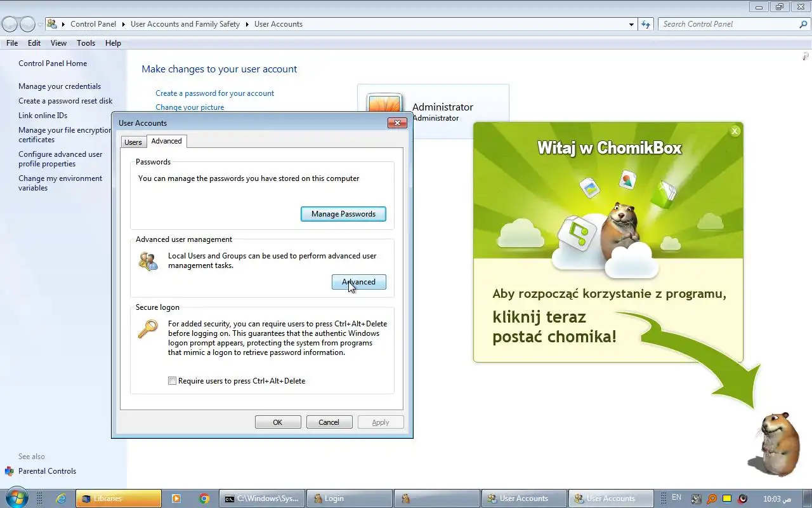The width and height of the screenshot is (812, 508).
Task: Click User Accounts and Family Safety breadcrumb
Action: tap(185, 24)
